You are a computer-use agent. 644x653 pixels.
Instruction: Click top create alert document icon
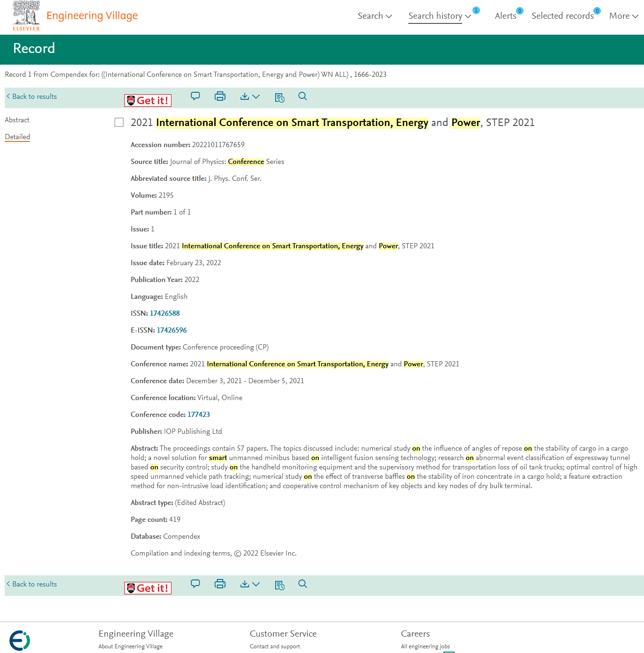click(280, 97)
